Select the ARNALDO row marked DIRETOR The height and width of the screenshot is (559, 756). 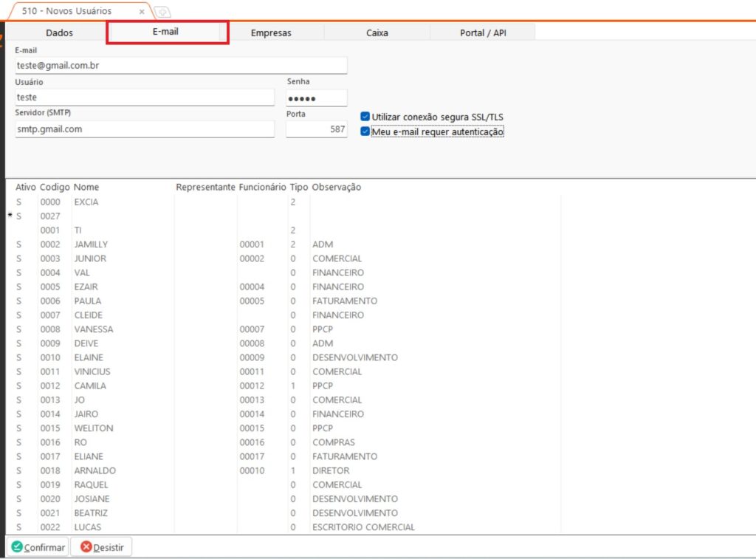point(94,470)
